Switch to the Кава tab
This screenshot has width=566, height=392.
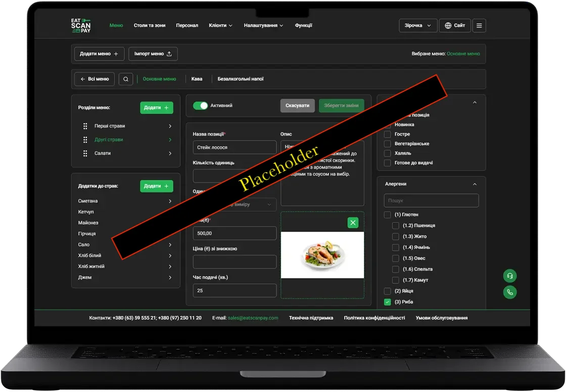[x=197, y=79]
